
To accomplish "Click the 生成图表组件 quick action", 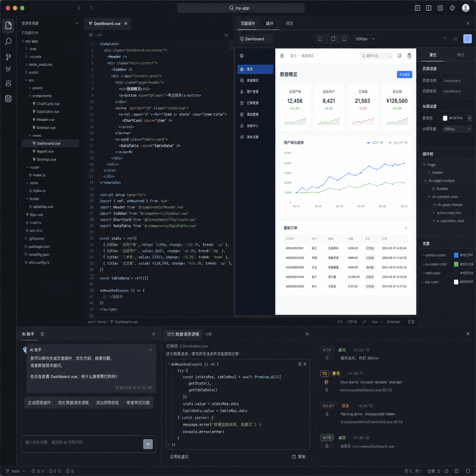I will (40, 403).
